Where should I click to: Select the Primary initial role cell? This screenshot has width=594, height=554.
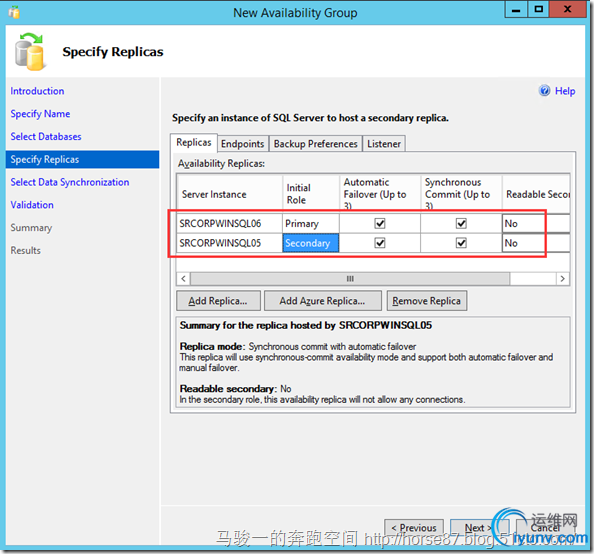[x=311, y=224]
